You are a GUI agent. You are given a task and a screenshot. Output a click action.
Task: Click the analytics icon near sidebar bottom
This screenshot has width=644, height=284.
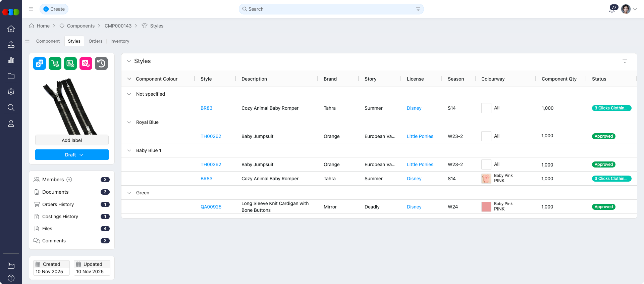pos(11,266)
